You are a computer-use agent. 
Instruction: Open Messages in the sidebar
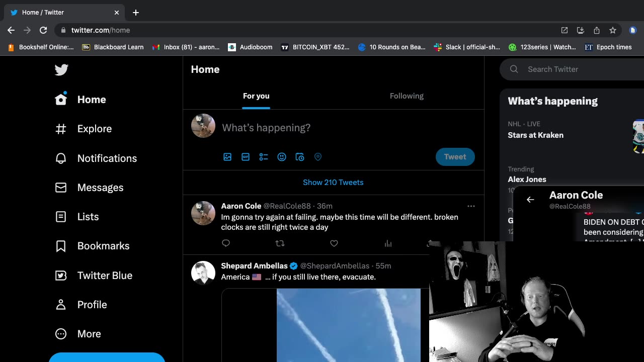tap(89, 188)
